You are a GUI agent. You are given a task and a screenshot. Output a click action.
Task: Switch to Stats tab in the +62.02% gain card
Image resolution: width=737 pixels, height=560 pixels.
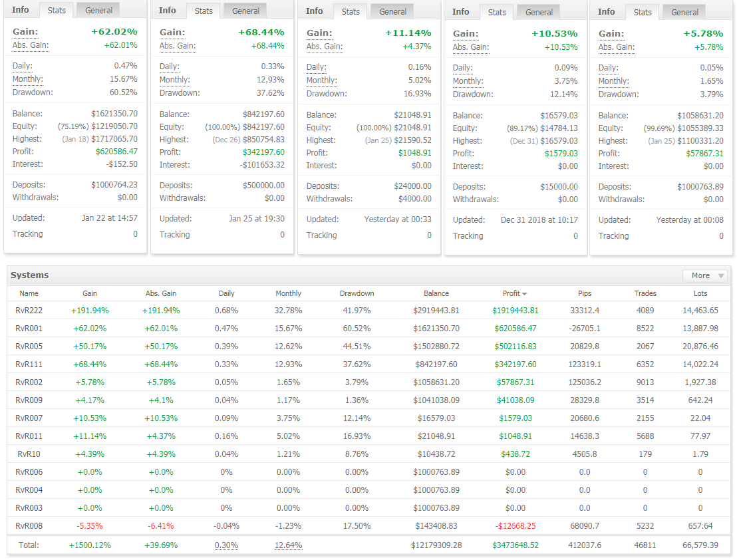click(57, 11)
